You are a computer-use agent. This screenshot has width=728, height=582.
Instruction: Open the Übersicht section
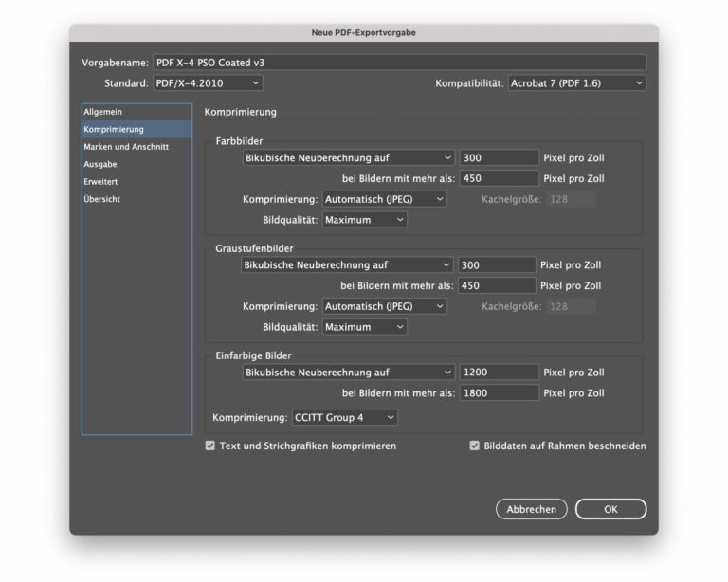[136, 199]
